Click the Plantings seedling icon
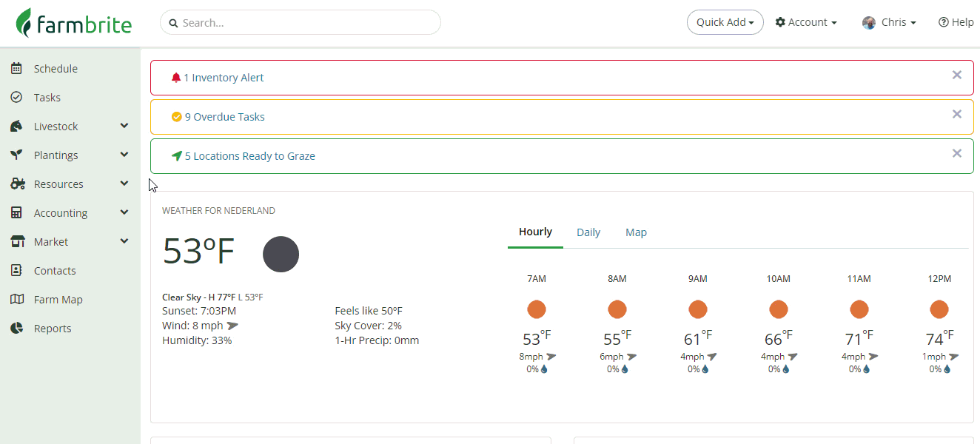The image size is (980, 444). tap(16, 155)
